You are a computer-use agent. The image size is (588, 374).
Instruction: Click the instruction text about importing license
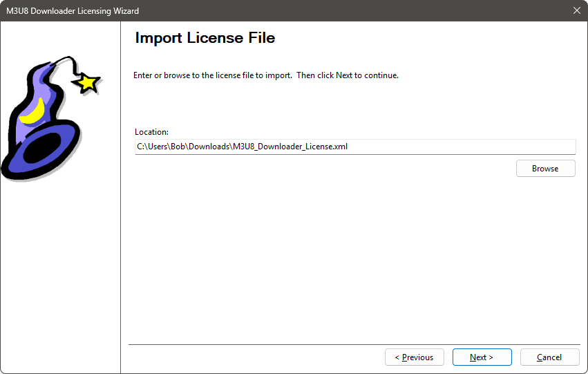[266, 75]
